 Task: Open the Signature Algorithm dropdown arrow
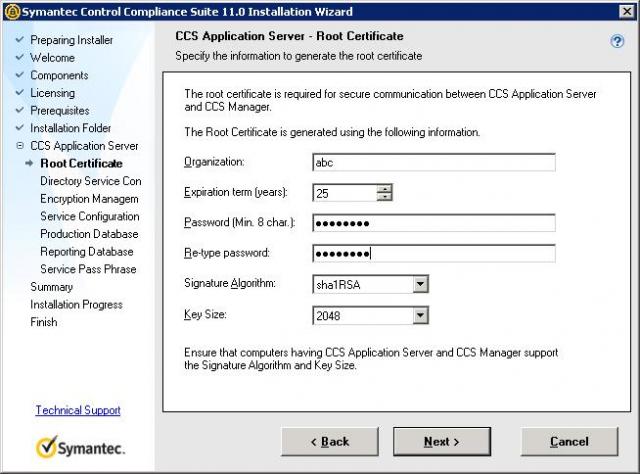420,284
